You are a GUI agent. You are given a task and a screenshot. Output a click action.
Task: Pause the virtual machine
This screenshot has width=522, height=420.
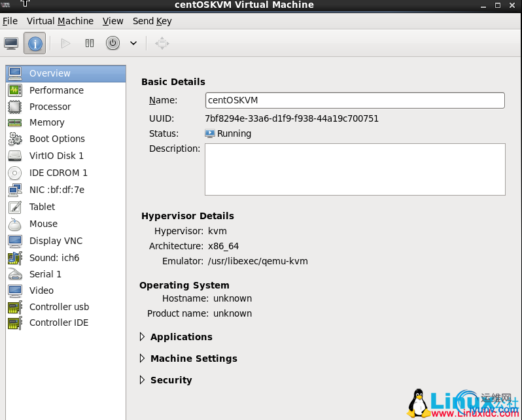click(89, 43)
